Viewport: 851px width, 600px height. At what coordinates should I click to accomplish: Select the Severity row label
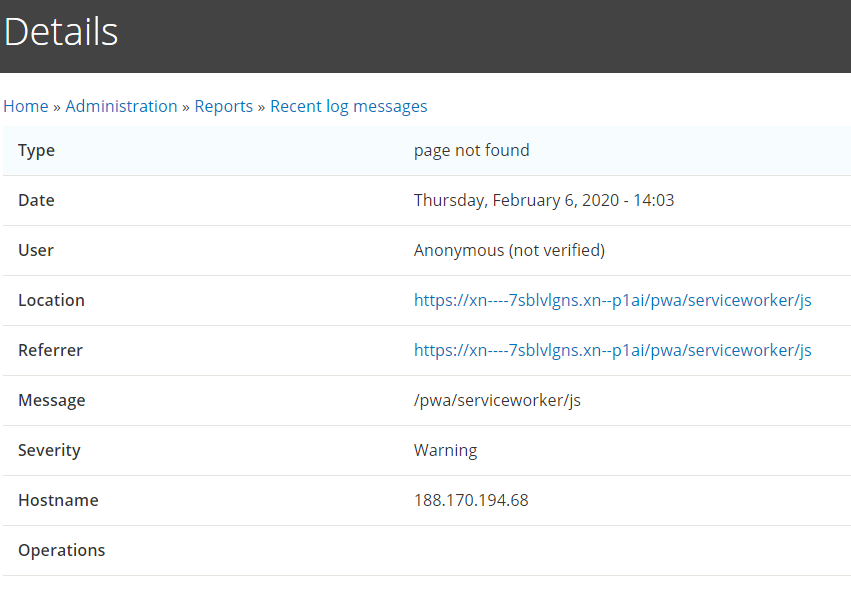click(x=49, y=450)
